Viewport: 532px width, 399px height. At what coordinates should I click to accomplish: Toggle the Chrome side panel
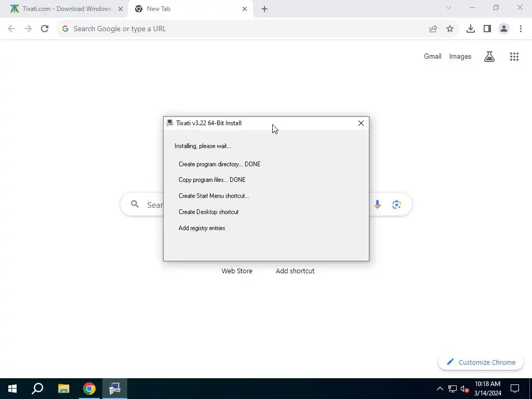487,29
